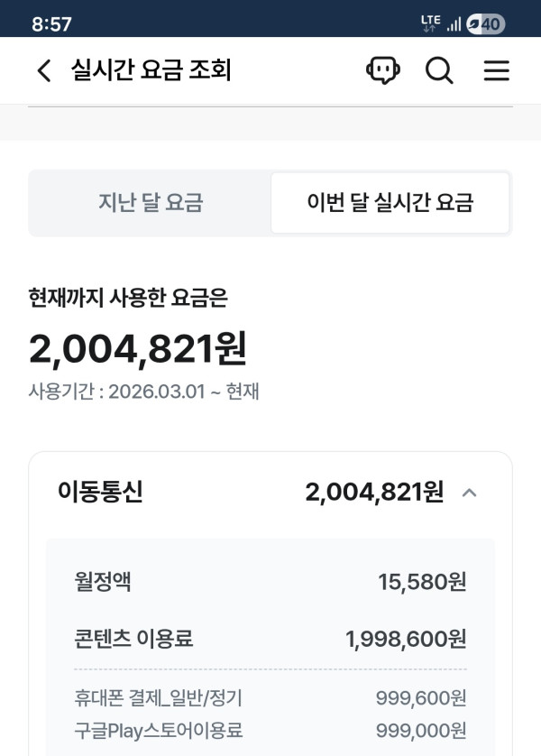Tap the 2,004,821원 이동통신 subtotal

pos(374,492)
